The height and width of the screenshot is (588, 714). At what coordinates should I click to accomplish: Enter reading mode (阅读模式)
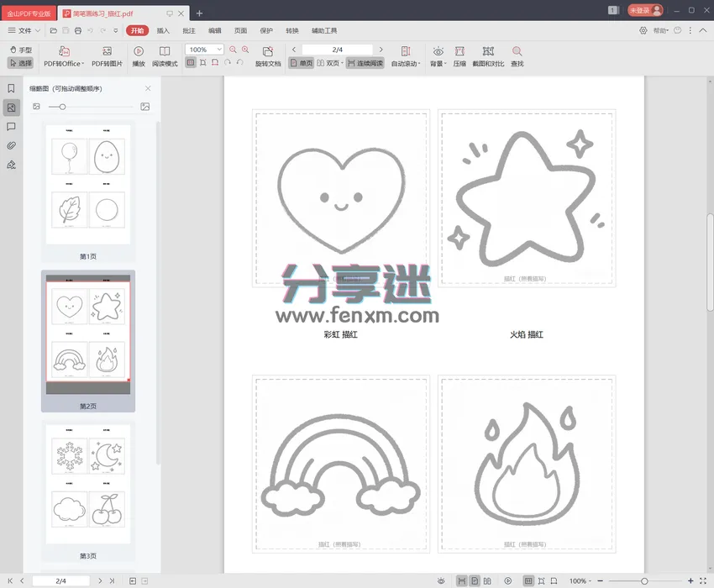tap(165, 56)
